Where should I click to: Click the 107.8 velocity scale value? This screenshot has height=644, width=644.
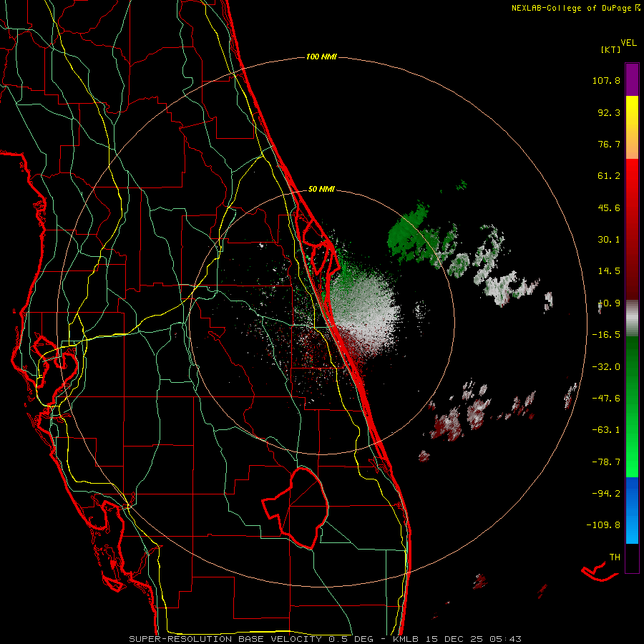(x=606, y=80)
